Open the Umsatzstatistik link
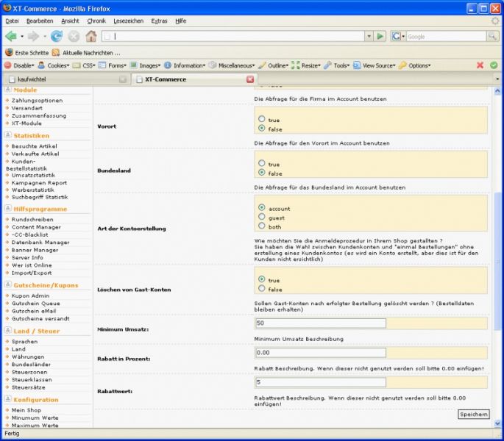Image resolution: width=504 pixels, height=441 pixels. tap(33, 175)
